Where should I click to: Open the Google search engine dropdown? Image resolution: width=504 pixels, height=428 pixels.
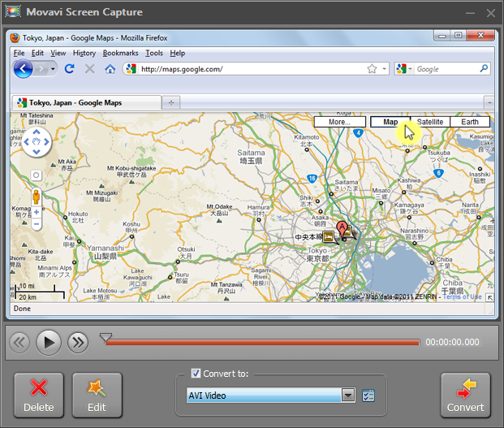point(404,70)
